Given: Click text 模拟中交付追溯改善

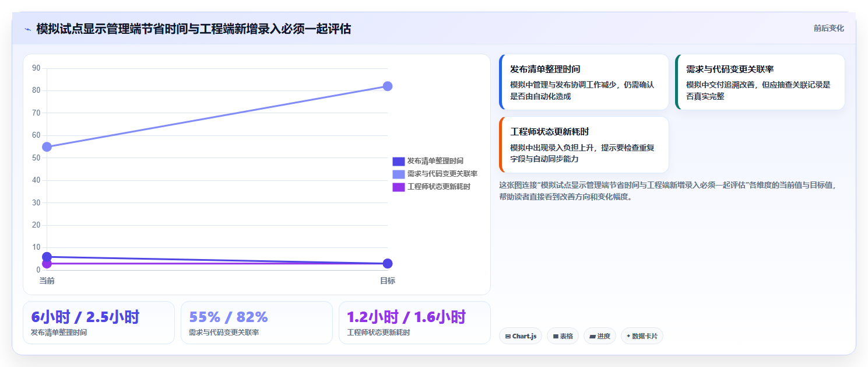Looking at the screenshot, I should (758, 90).
